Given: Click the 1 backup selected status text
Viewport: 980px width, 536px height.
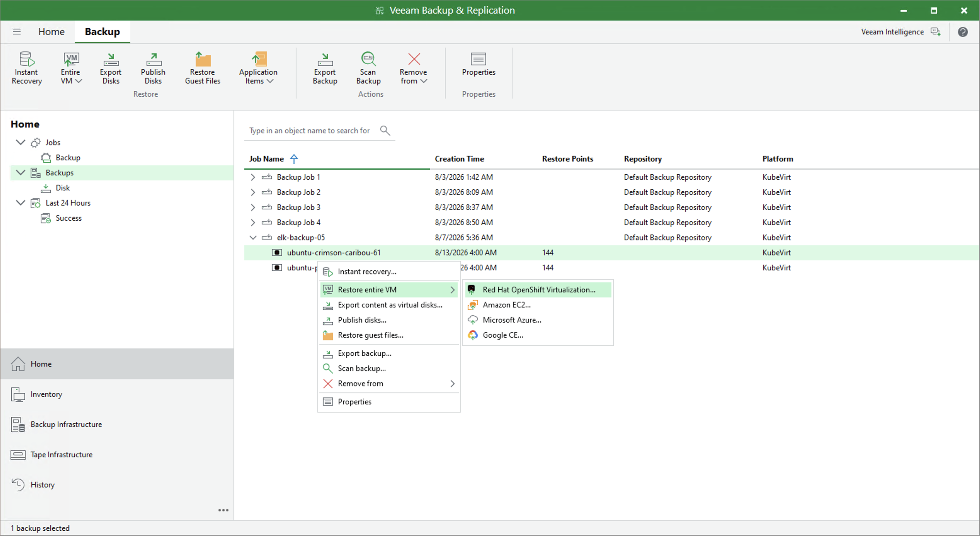Looking at the screenshot, I should click(40, 528).
